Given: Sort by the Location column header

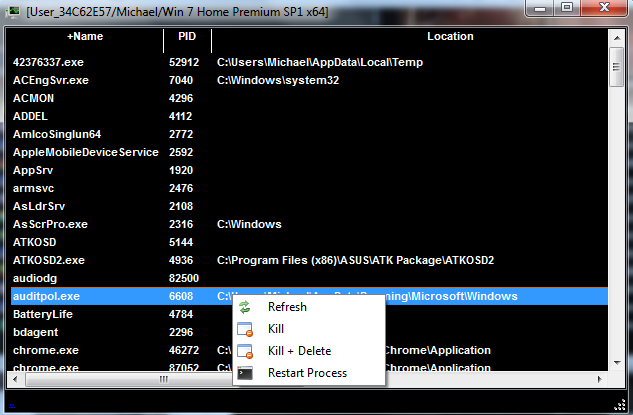Looking at the screenshot, I should (x=450, y=37).
